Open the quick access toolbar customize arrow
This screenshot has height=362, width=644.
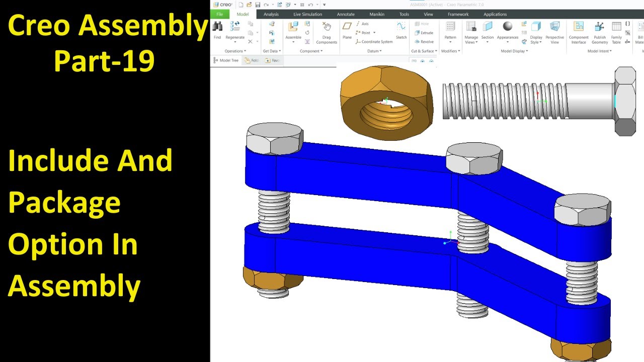(x=324, y=5)
